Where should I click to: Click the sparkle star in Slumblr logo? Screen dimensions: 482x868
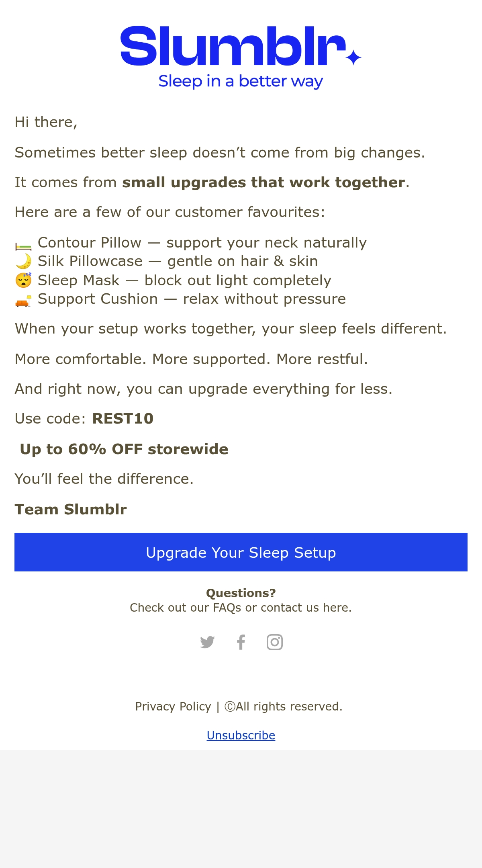(353, 57)
